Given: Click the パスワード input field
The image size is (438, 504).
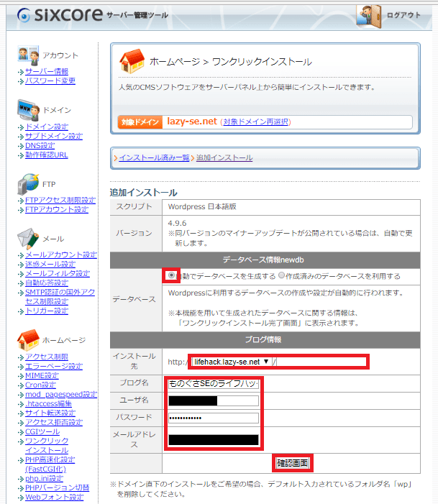Looking at the screenshot, I should [x=214, y=418].
